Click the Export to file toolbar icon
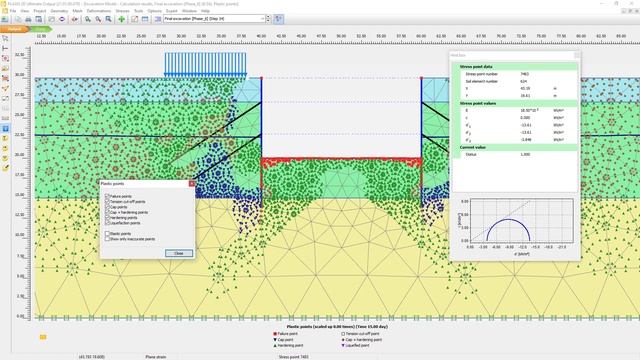Image resolution: width=640 pixels, height=360 pixels. tap(39, 19)
